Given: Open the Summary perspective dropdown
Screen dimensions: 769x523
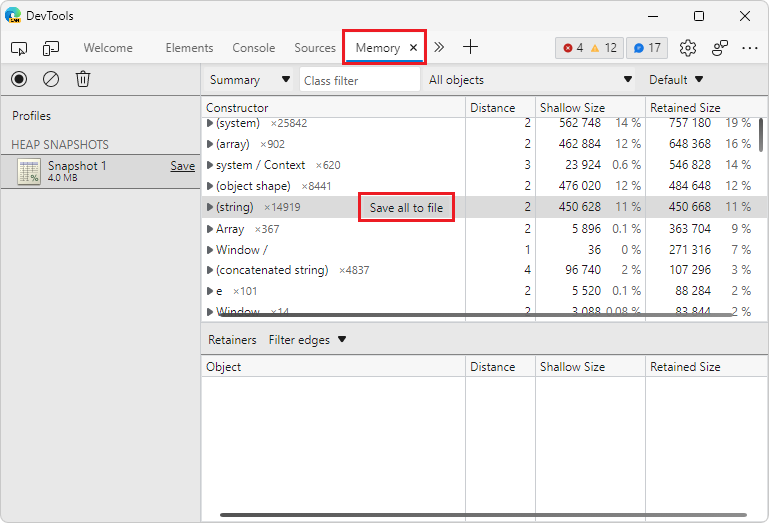Looking at the screenshot, I should (x=249, y=79).
